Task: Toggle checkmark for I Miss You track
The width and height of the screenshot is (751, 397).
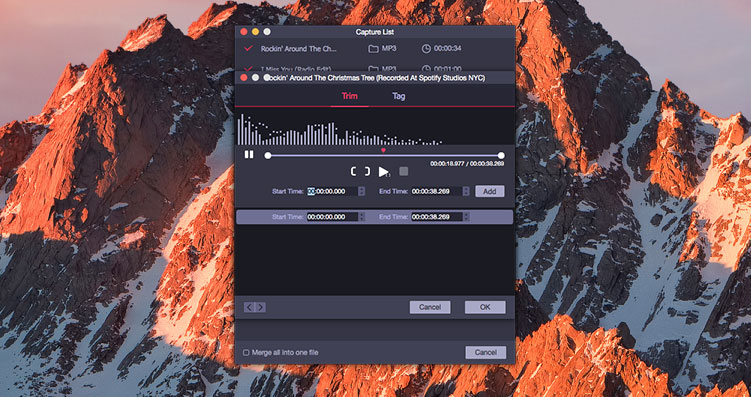Action: (x=248, y=68)
